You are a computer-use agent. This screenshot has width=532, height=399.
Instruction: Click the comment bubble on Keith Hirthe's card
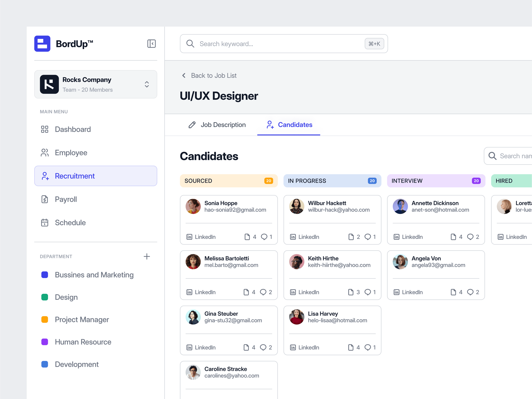[368, 292]
